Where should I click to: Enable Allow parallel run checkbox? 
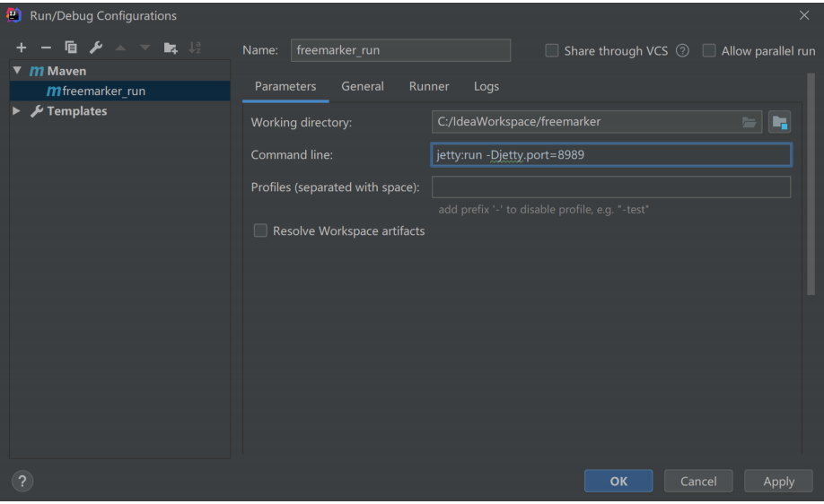[x=709, y=51]
